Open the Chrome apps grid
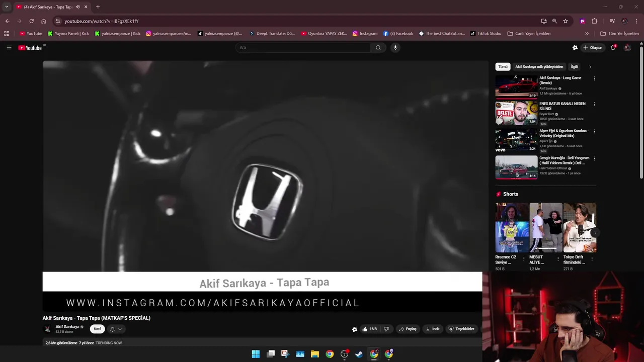The width and height of the screenshot is (644, 362). [7, 34]
